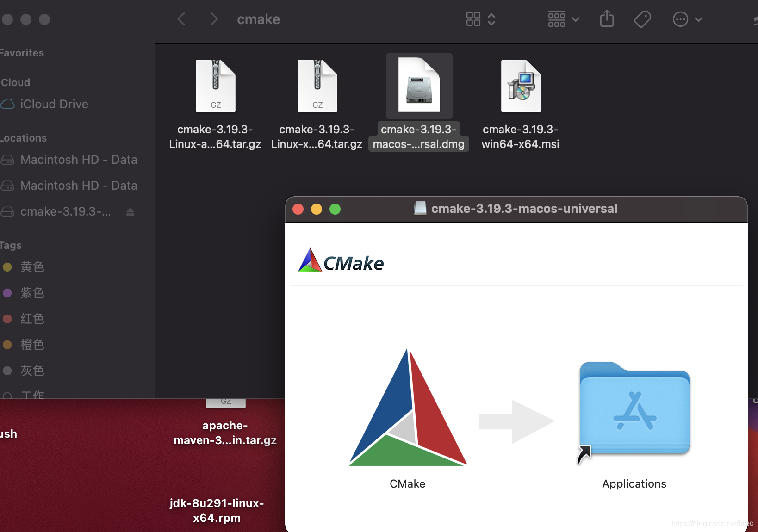Select the 橙色 orange tag
The height and width of the screenshot is (532, 758).
pyautogui.click(x=32, y=345)
